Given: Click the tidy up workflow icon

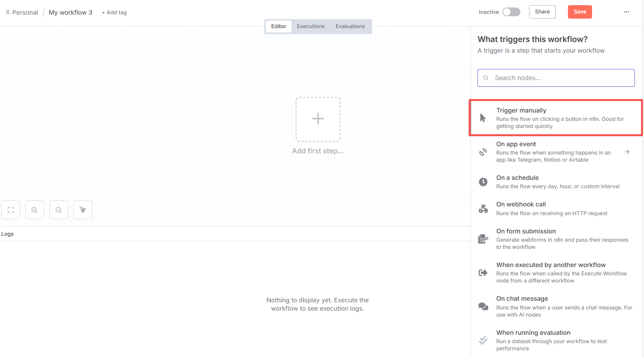Looking at the screenshot, I should 83,210.
